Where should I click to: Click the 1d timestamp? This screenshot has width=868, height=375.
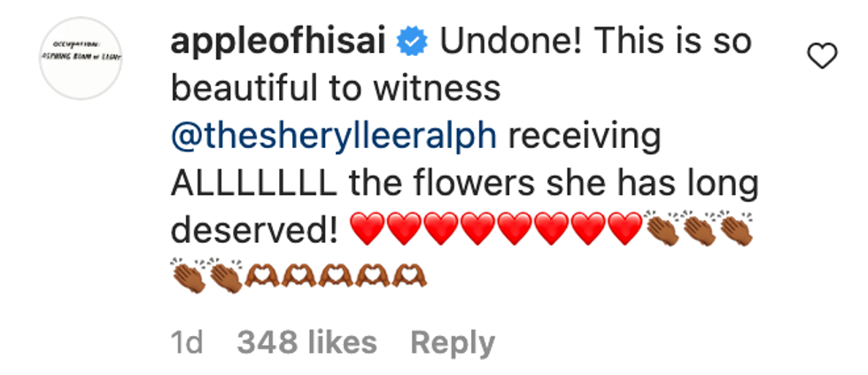tap(187, 342)
